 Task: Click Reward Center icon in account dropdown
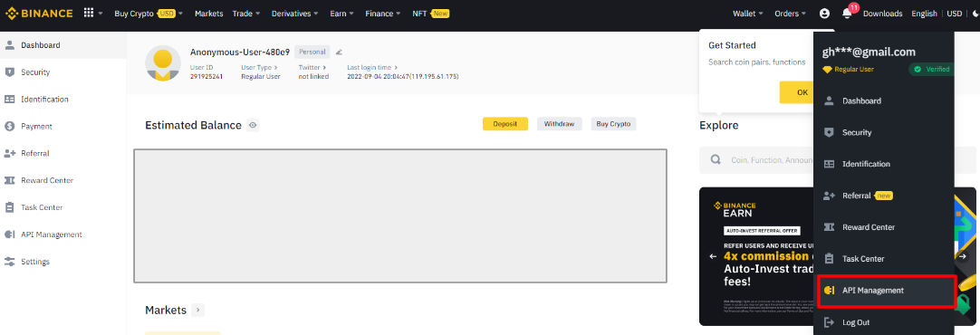pos(830,227)
